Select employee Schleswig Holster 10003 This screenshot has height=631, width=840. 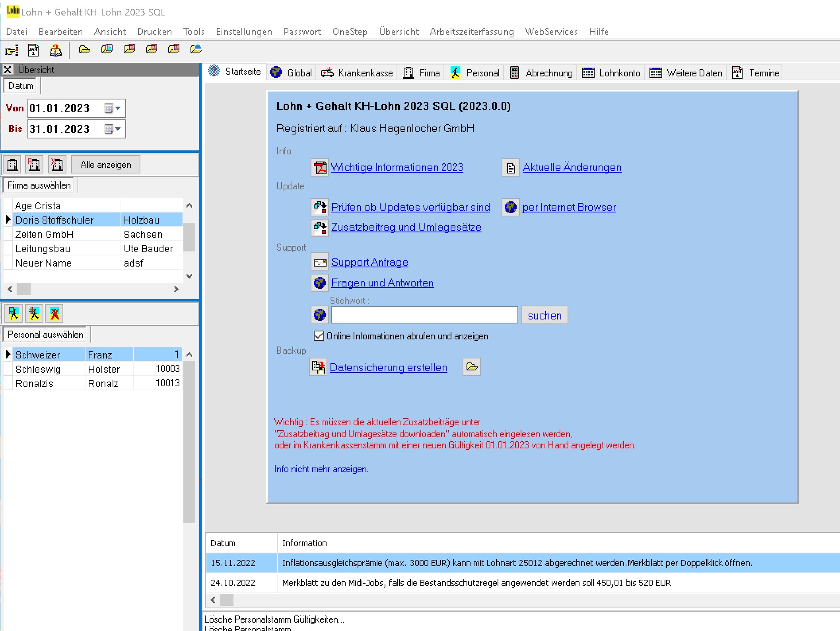click(x=93, y=369)
